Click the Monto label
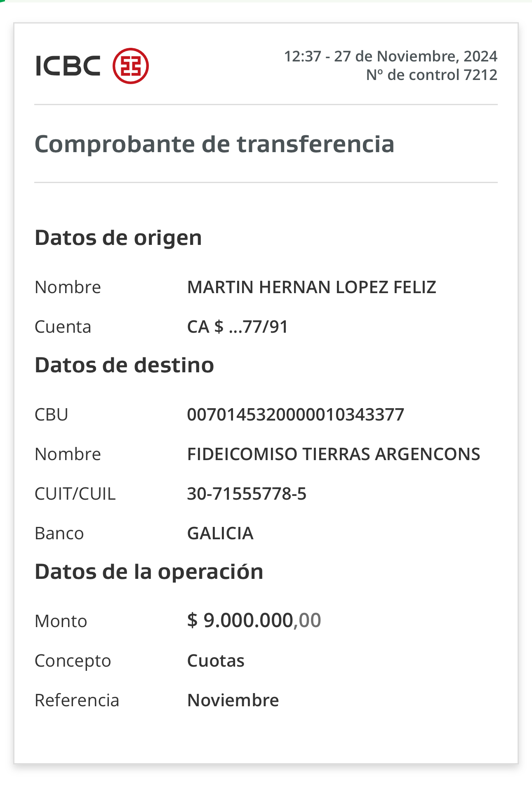 click(x=61, y=621)
